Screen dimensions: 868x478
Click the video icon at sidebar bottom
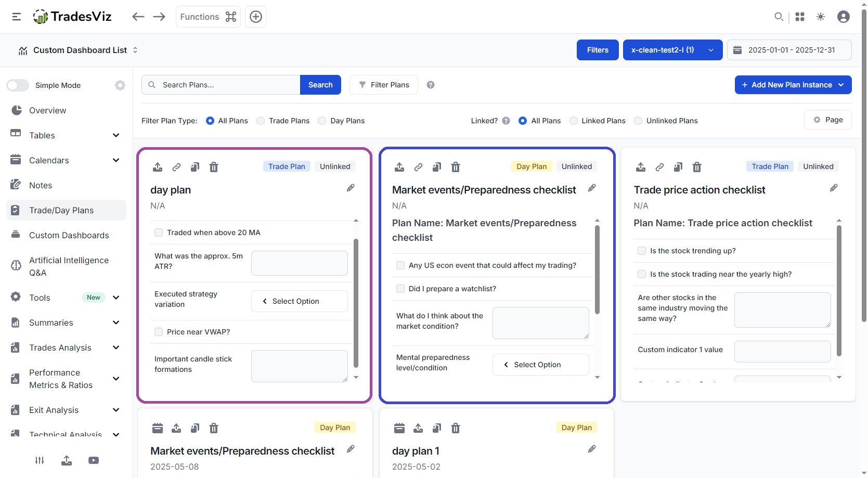(94, 460)
